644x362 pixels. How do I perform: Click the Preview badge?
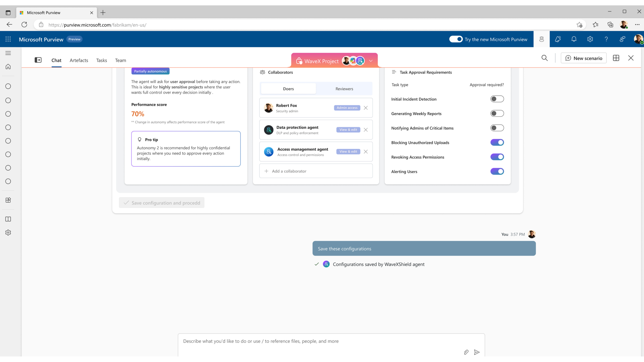click(74, 39)
